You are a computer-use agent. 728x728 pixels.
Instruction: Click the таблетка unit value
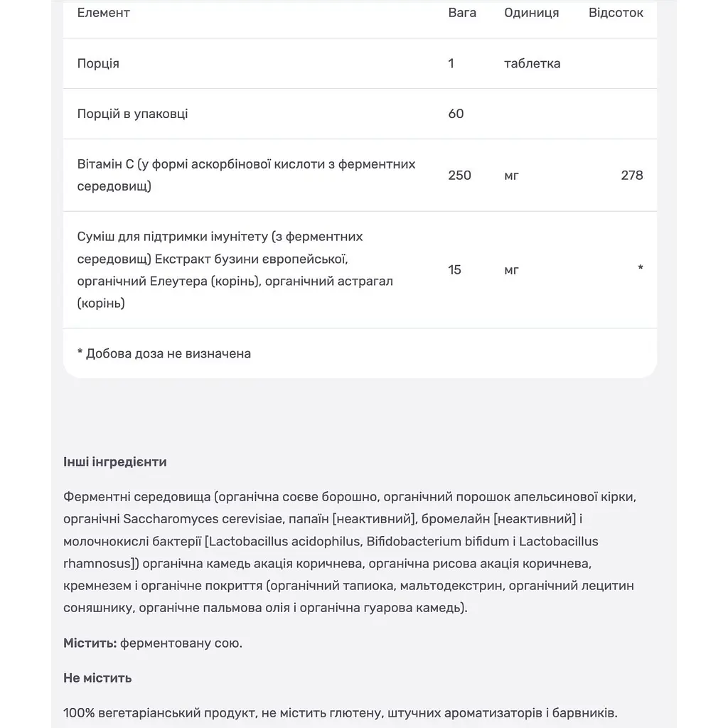532,63
